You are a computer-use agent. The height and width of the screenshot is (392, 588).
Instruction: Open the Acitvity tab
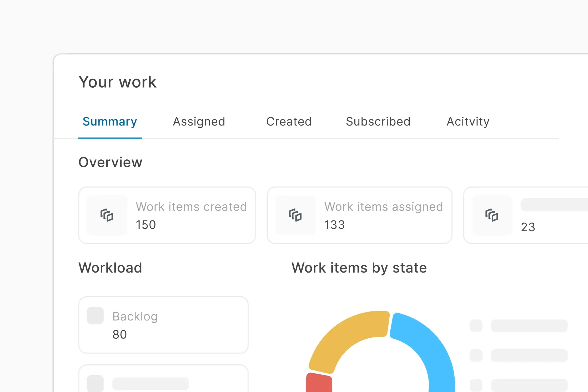pos(468,122)
